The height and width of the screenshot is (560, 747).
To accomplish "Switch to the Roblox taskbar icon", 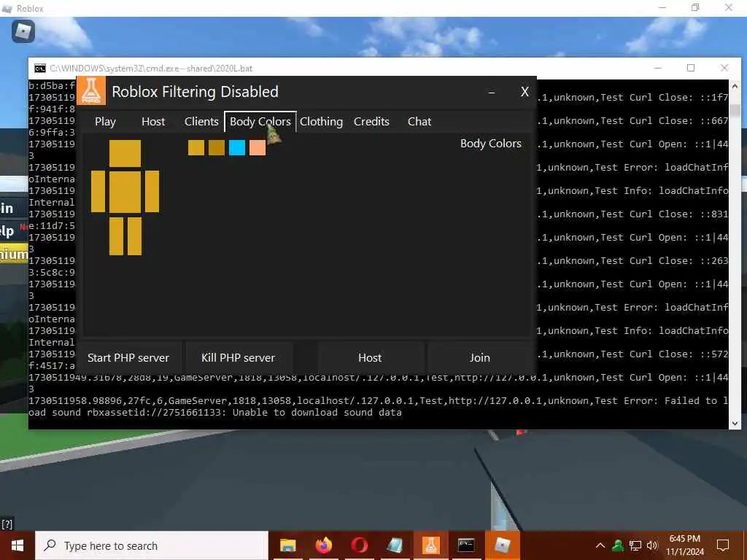I will [x=502, y=545].
